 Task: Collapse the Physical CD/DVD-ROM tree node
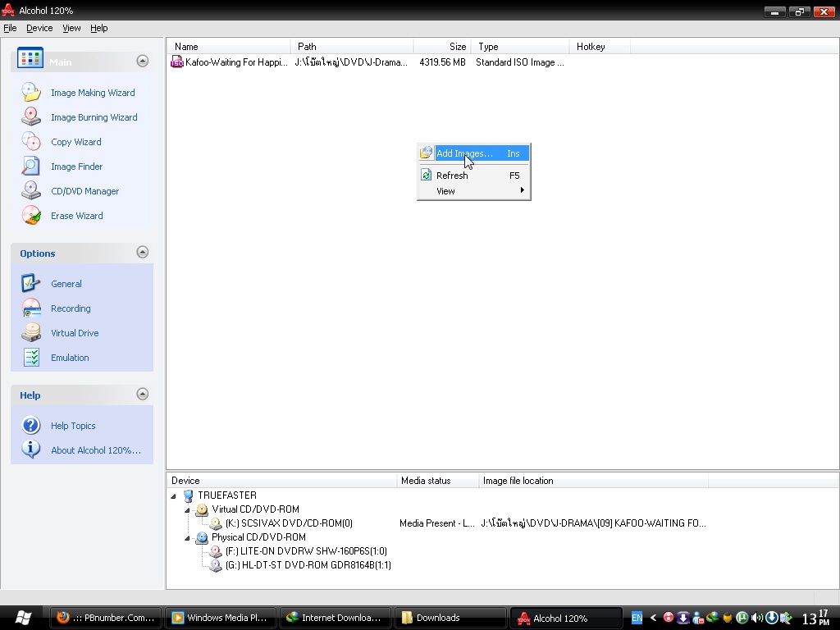(187, 538)
